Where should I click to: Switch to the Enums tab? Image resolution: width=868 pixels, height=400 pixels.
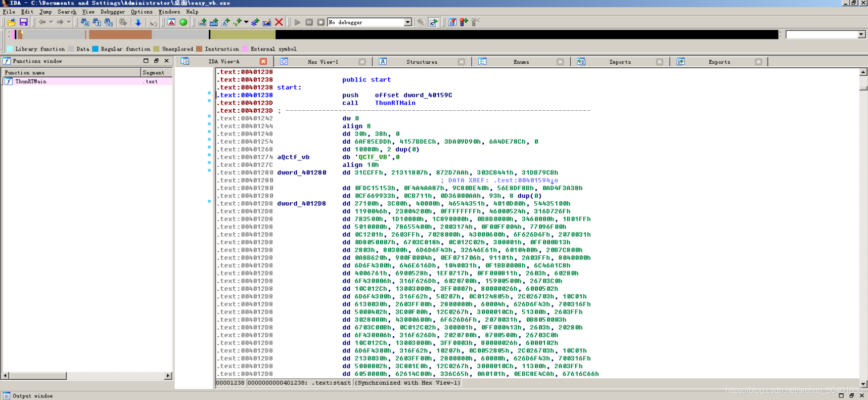(x=521, y=62)
